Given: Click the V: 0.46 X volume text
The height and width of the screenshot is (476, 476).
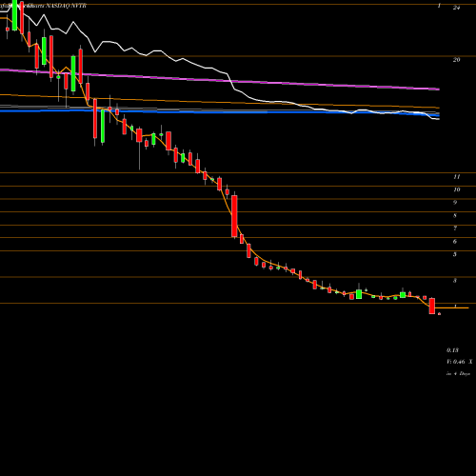Looking at the screenshot, I should [459, 362].
